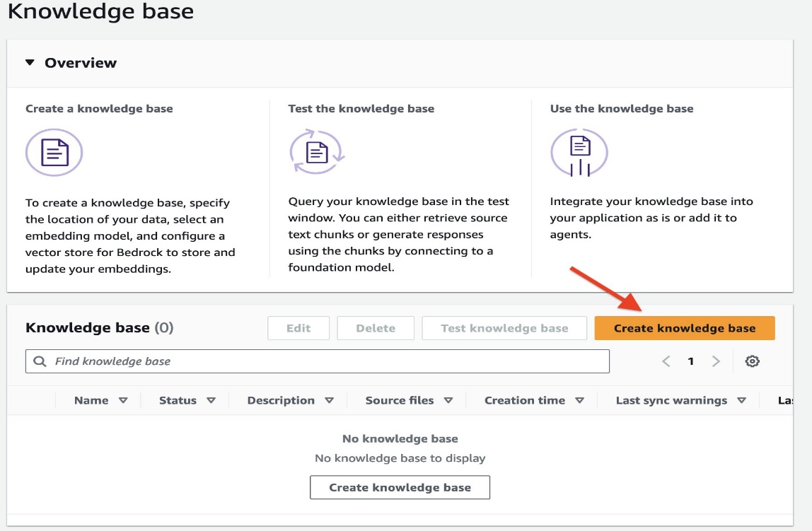The height and width of the screenshot is (531, 812).
Task: Click the Edit button
Action: pyautogui.click(x=298, y=328)
